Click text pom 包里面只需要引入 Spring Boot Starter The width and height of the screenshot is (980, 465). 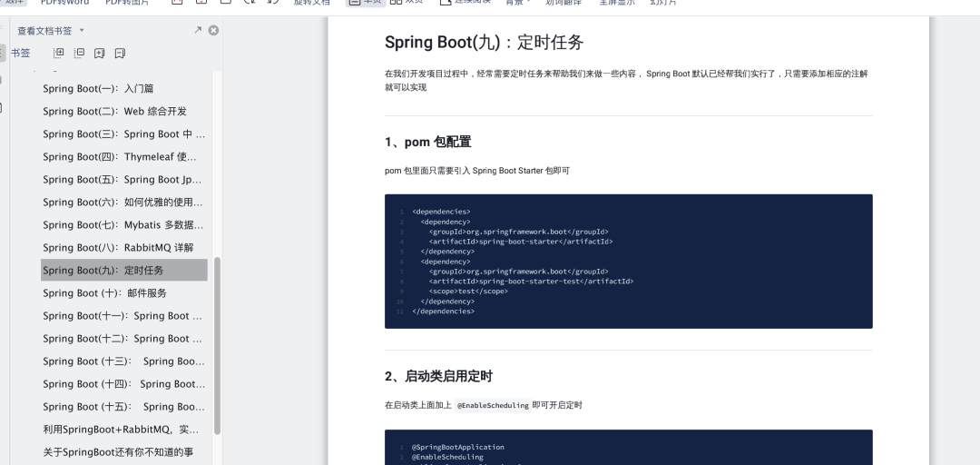477,171
